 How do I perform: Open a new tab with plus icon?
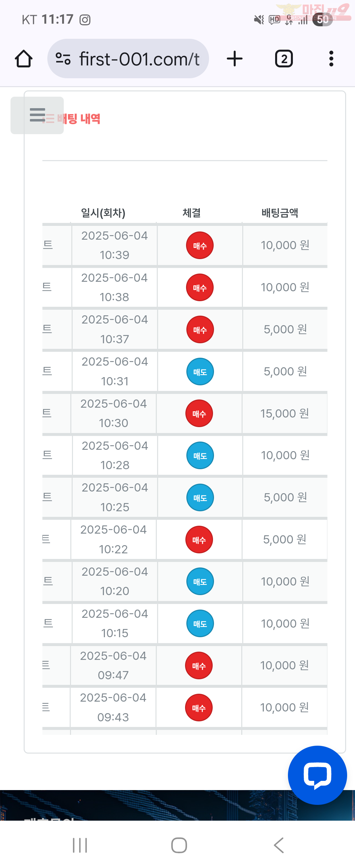235,59
